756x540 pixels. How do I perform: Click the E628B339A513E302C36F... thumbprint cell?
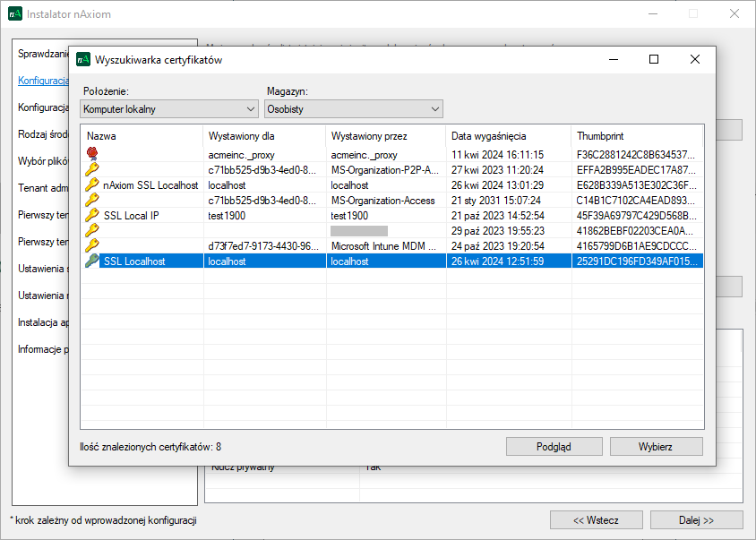click(x=636, y=185)
